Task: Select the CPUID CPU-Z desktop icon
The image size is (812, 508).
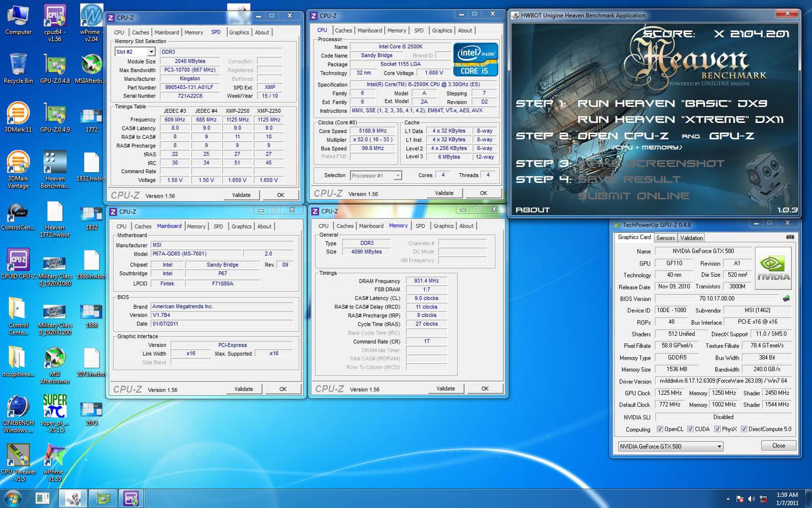Action: tap(18, 264)
